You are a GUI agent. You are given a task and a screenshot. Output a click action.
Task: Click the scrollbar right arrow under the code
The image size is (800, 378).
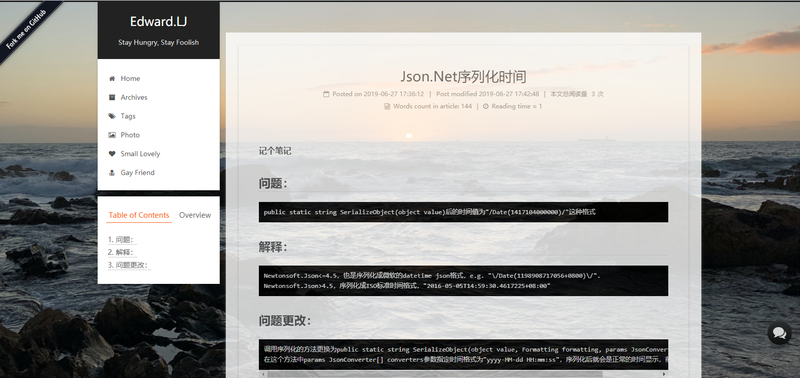[664, 374]
